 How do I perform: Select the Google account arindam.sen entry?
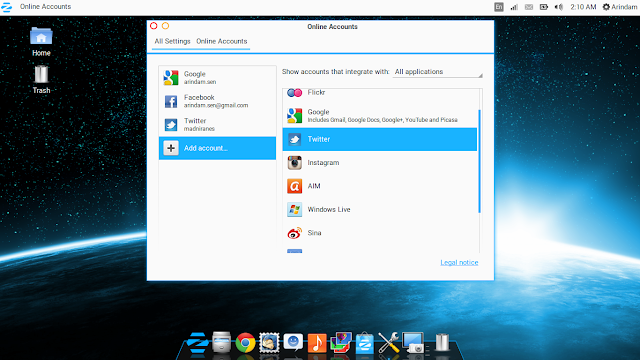[217, 78]
